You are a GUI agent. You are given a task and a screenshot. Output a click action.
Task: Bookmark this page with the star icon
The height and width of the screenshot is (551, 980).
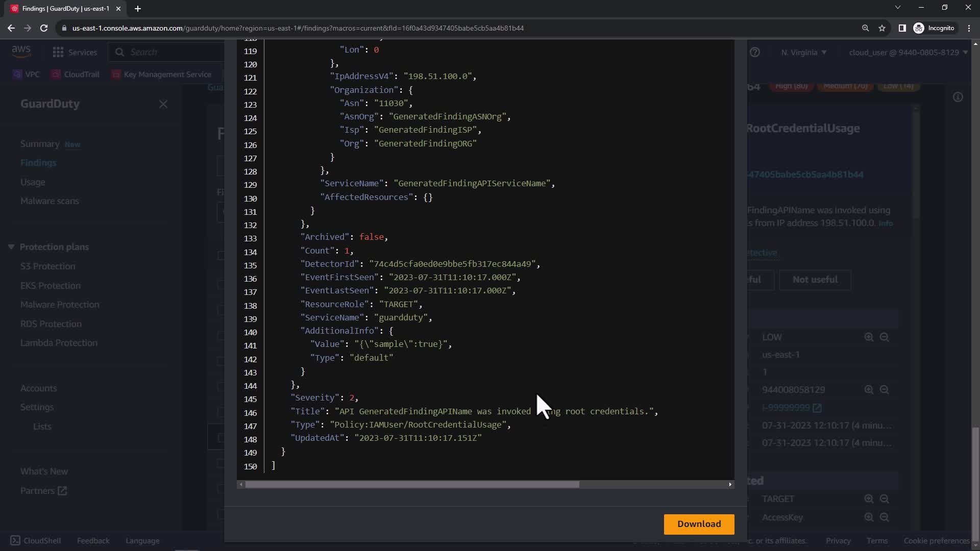point(882,28)
